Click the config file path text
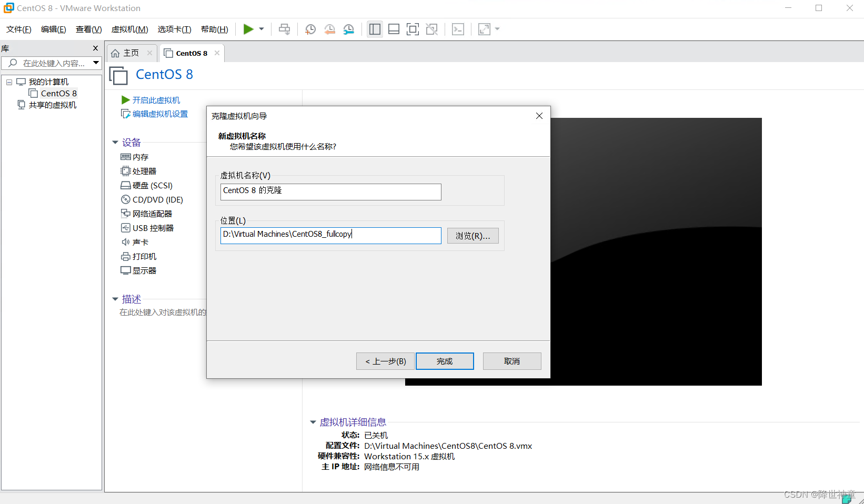Viewport: 864px width, 504px height. (x=448, y=446)
